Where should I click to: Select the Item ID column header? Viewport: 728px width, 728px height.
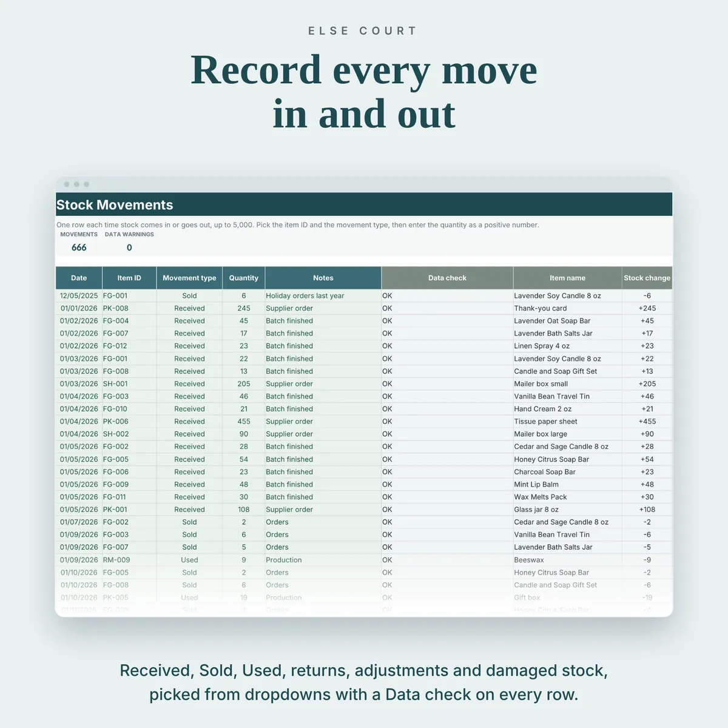[x=129, y=278]
